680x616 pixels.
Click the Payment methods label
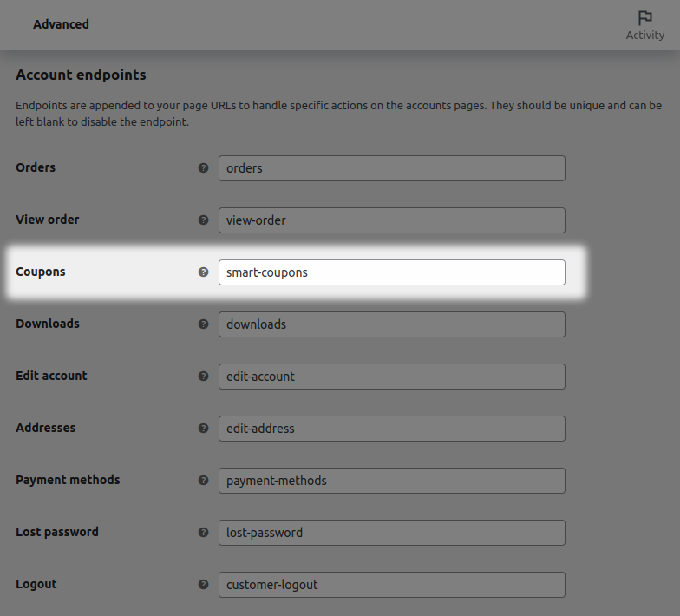68,480
